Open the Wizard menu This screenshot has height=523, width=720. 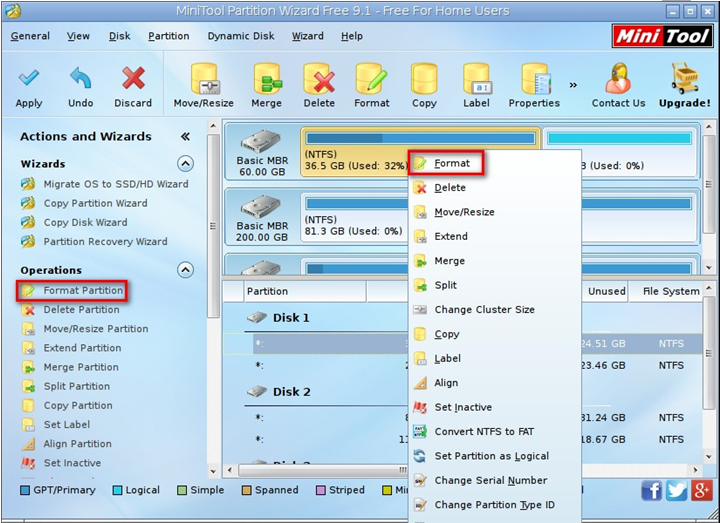click(x=308, y=36)
